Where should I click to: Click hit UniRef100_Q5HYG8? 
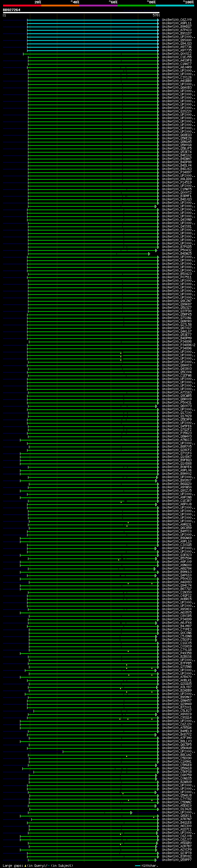[177, 145]
